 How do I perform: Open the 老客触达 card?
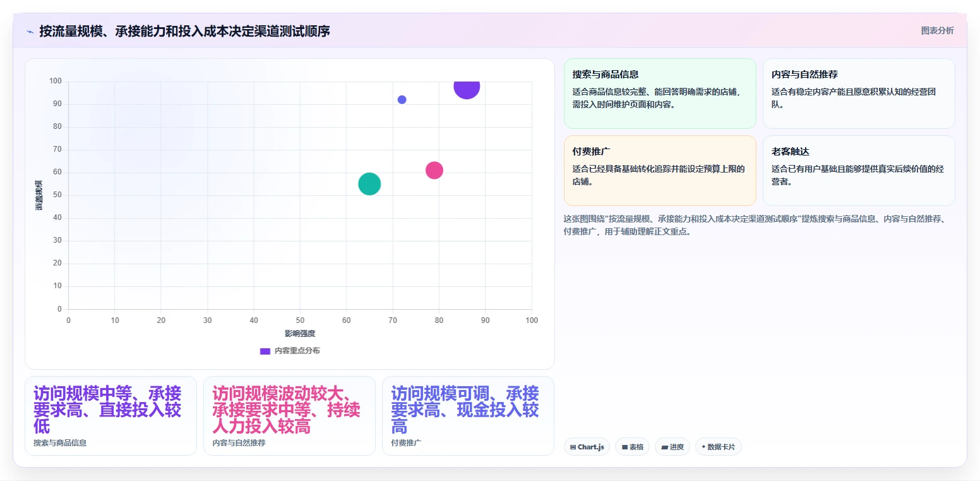859,171
